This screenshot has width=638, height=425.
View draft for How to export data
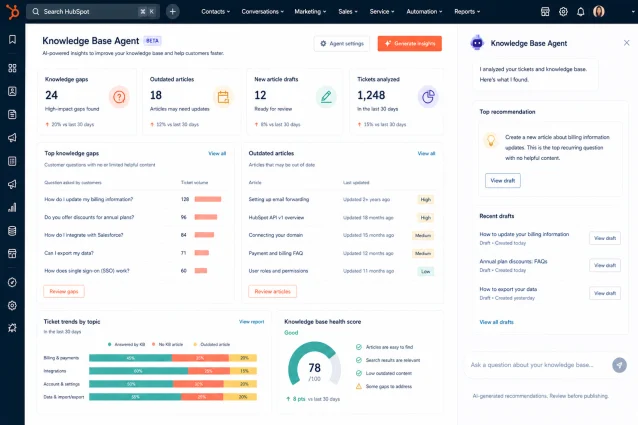coord(605,293)
